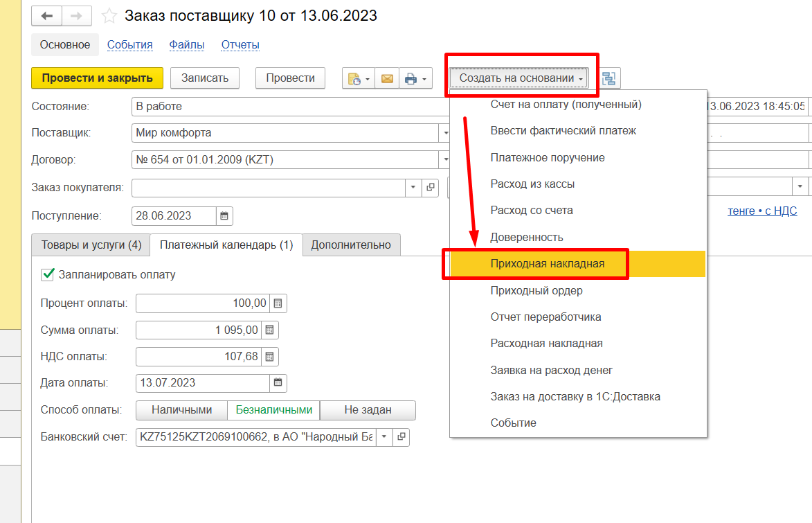Click the Процент оплаты input field
The height and width of the screenshot is (523, 812).
(x=202, y=303)
